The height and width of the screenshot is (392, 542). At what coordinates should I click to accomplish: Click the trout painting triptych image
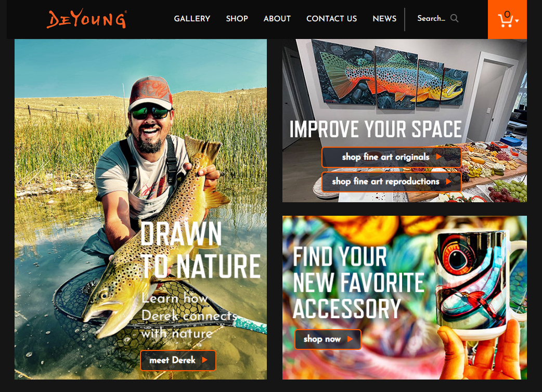coord(393,75)
